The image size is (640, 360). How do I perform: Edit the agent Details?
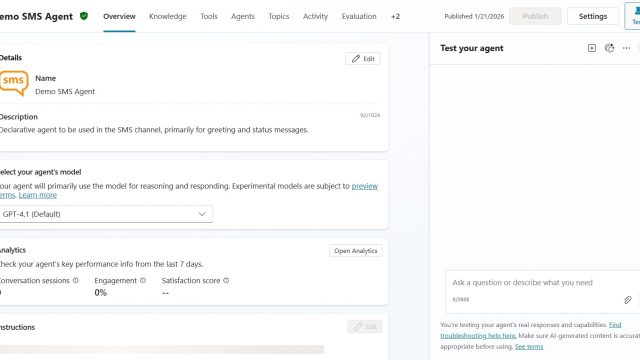point(363,59)
